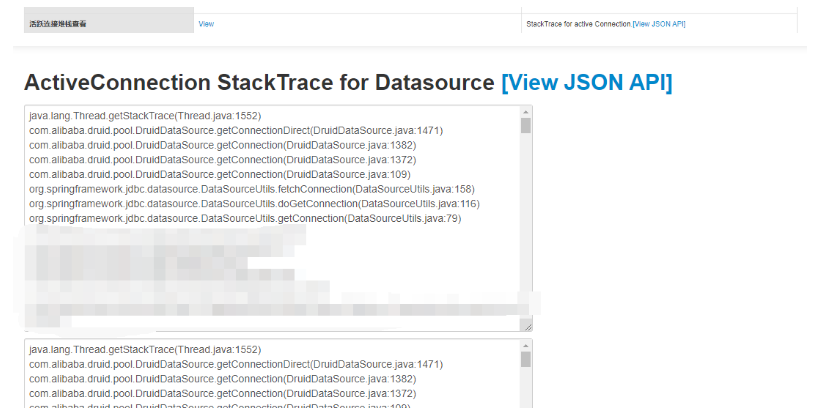
Task: Open the large View JSON API heading link
Action: [x=587, y=83]
